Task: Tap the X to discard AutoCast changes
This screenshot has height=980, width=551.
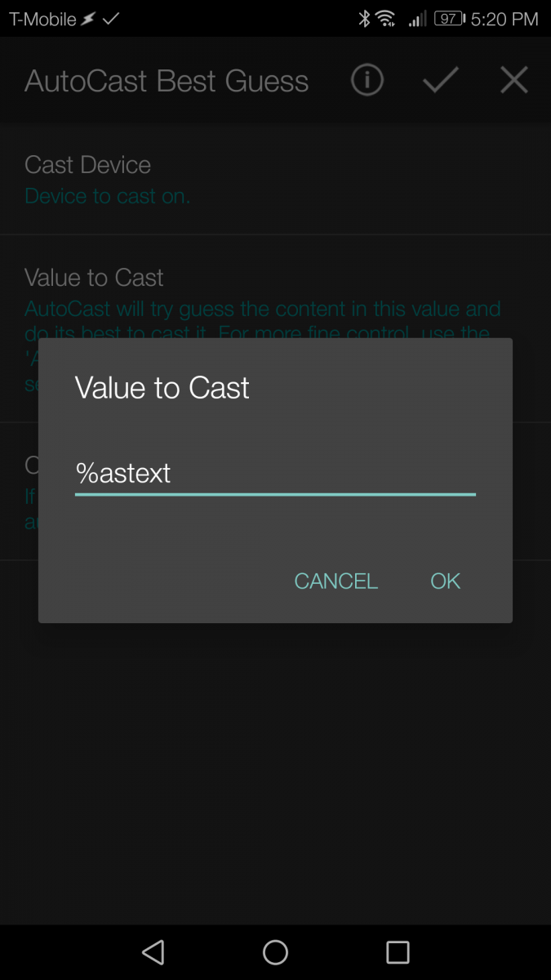Action: pyautogui.click(x=513, y=79)
